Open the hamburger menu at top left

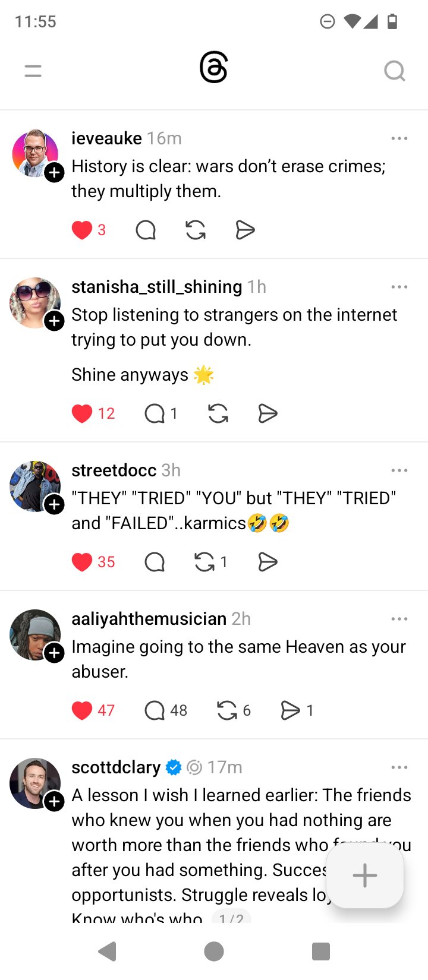pos(33,71)
